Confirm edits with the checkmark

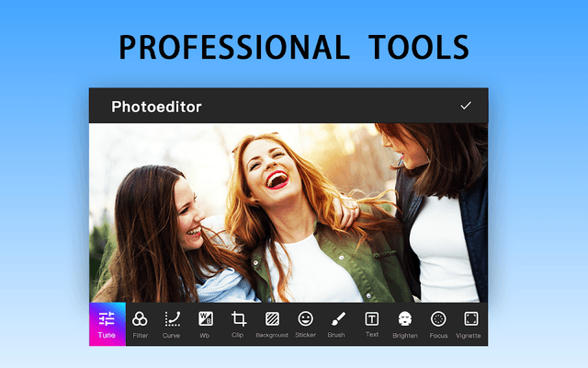click(466, 106)
